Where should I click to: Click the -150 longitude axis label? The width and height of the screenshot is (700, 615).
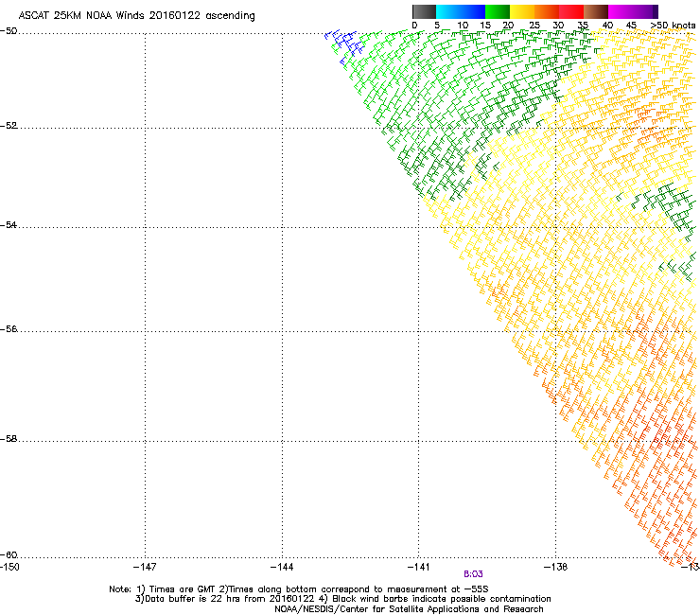[x=9, y=567]
